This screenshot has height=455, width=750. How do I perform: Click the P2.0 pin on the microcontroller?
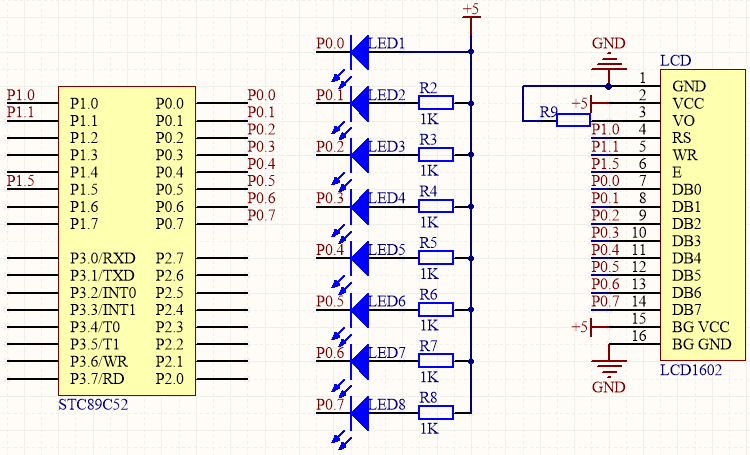(170, 378)
